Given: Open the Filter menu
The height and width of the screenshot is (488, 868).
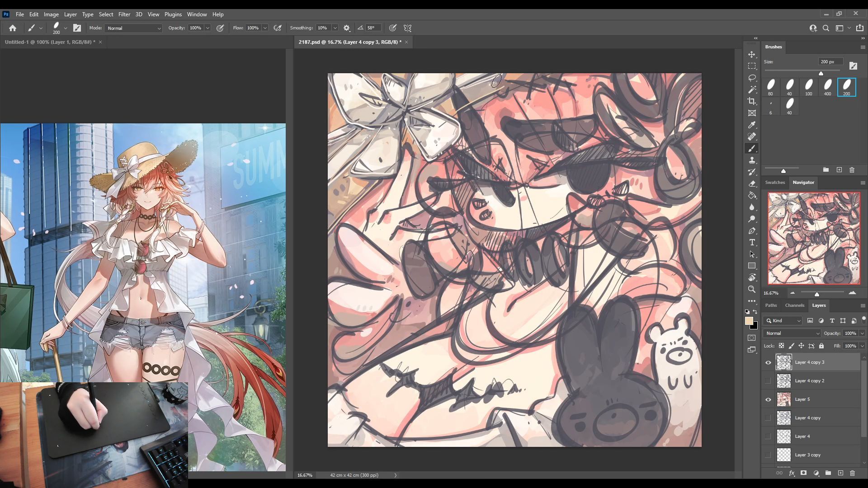Looking at the screenshot, I should pos(124,14).
